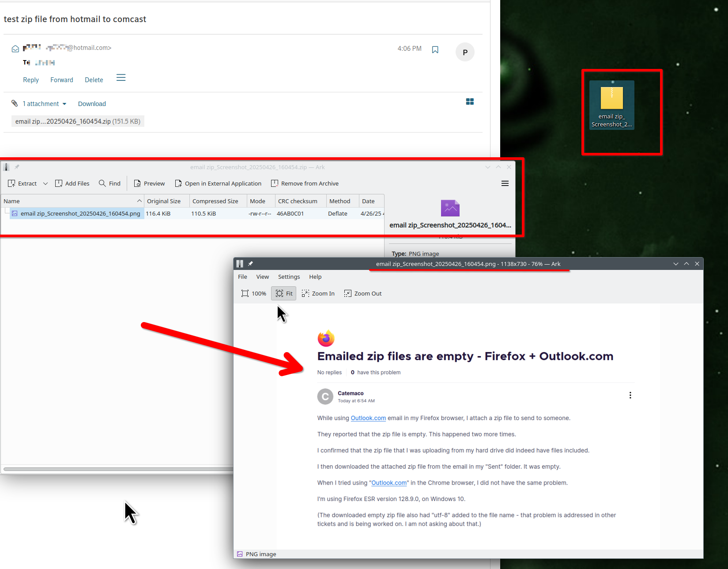The height and width of the screenshot is (569, 728).
Task: Open the zip archive icon on desktop
Action: click(612, 105)
